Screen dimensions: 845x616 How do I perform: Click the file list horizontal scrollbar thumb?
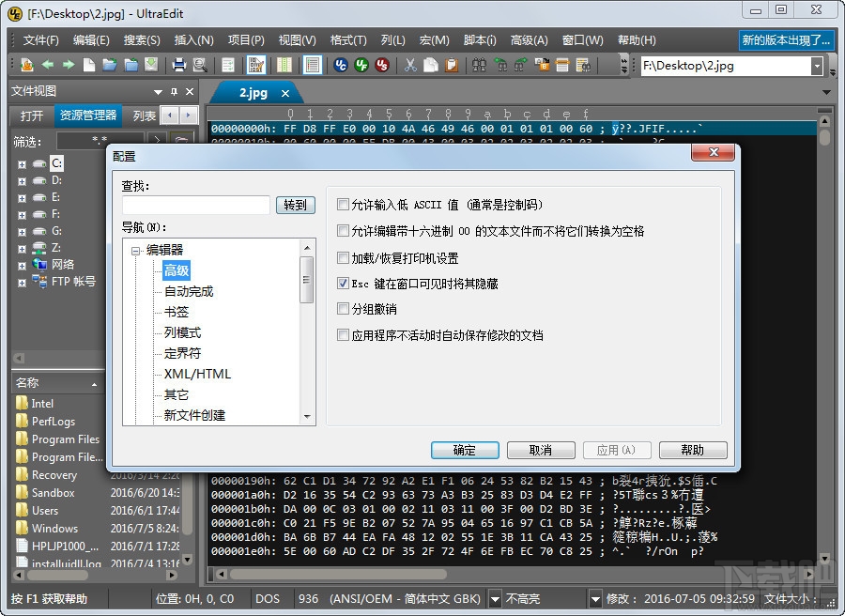[57, 575]
